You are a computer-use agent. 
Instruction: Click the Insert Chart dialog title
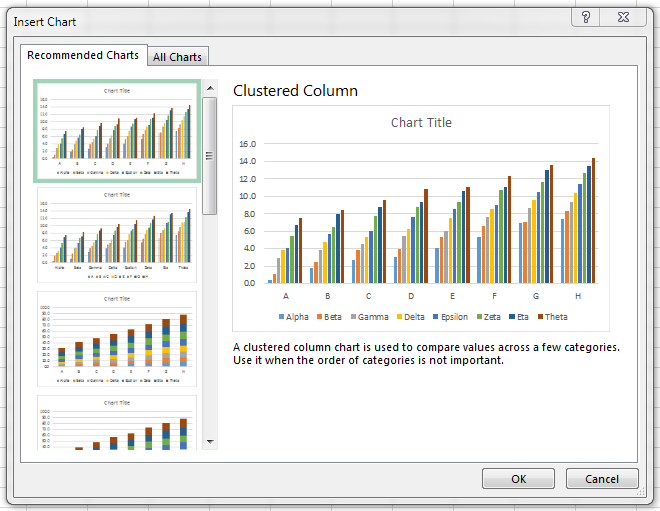click(45, 22)
